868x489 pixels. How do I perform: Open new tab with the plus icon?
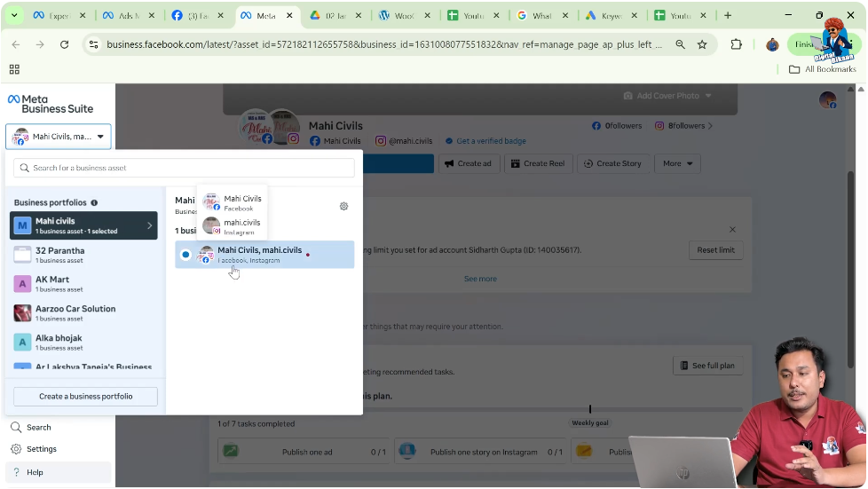(x=728, y=15)
